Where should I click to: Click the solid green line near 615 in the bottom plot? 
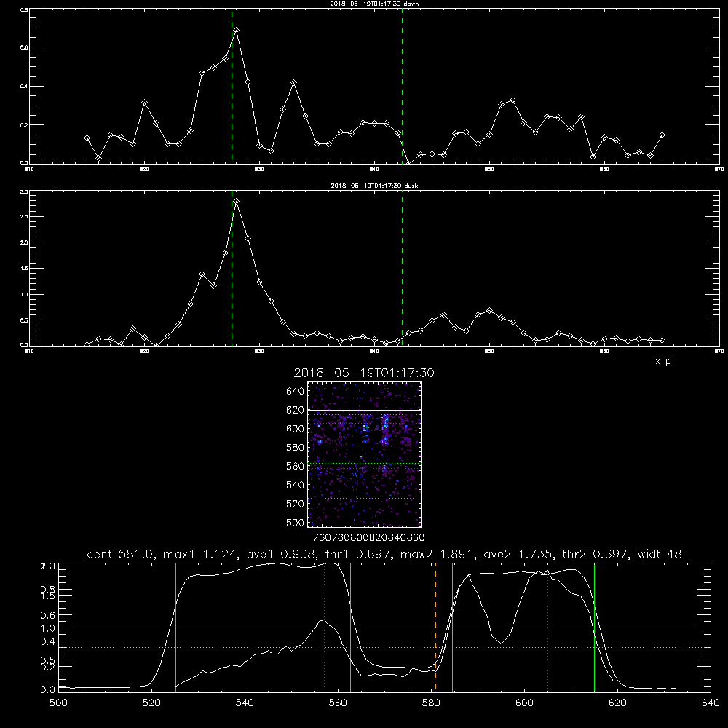(594, 628)
